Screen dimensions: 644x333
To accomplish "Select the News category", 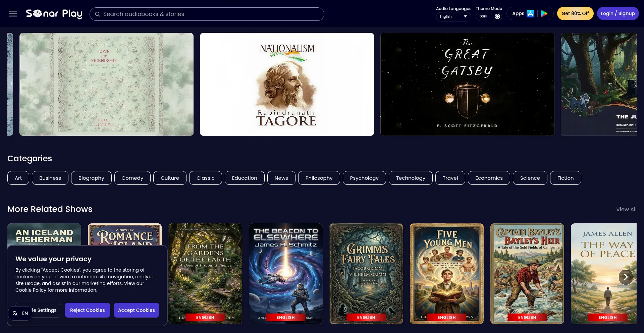I will (281, 178).
